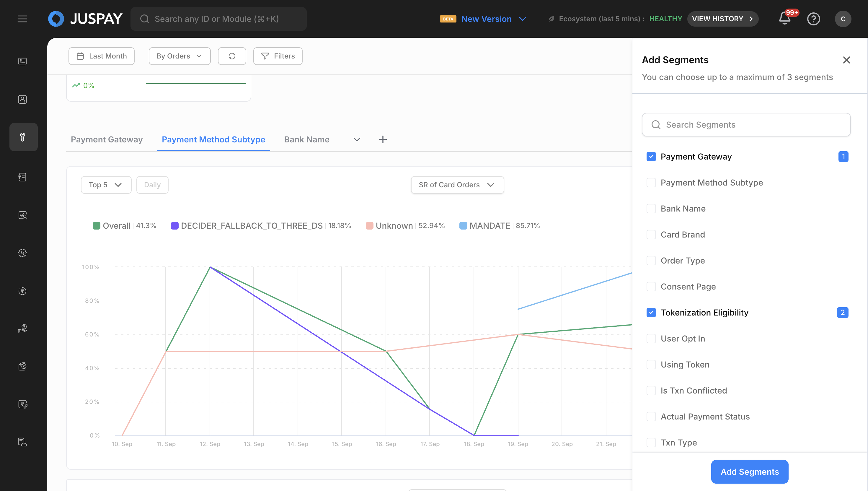868x491 pixels.
Task: Click the refresh icon button
Action: (232, 56)
